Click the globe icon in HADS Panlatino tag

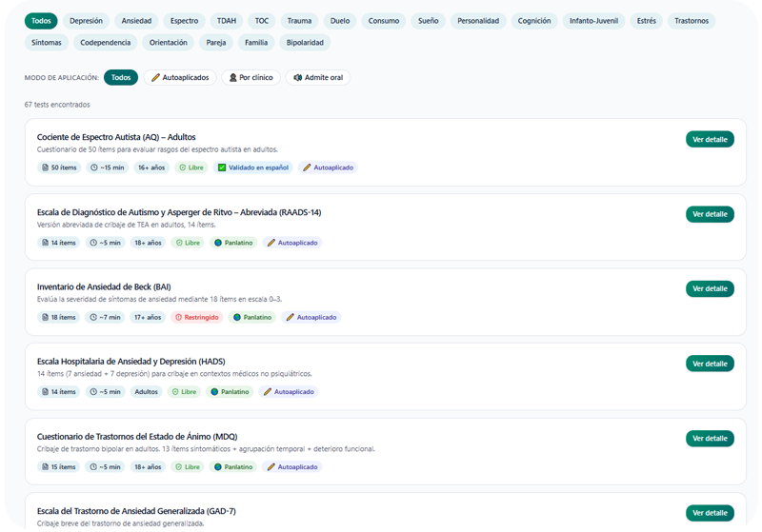pos(215,392)
